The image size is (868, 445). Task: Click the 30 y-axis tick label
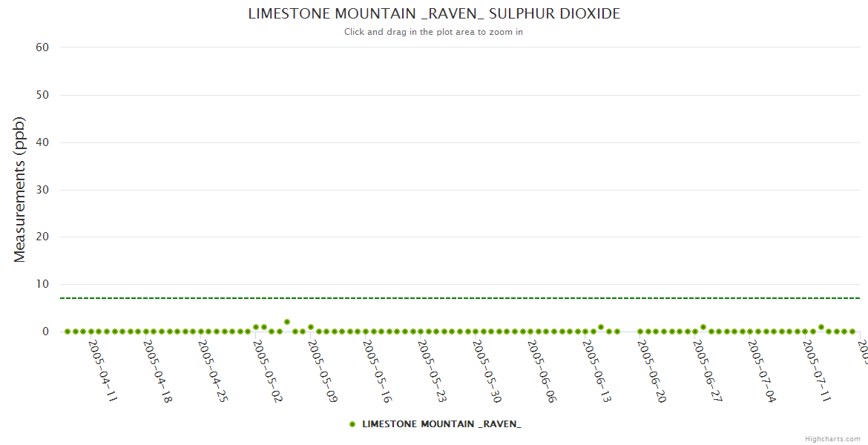(42, 190)
